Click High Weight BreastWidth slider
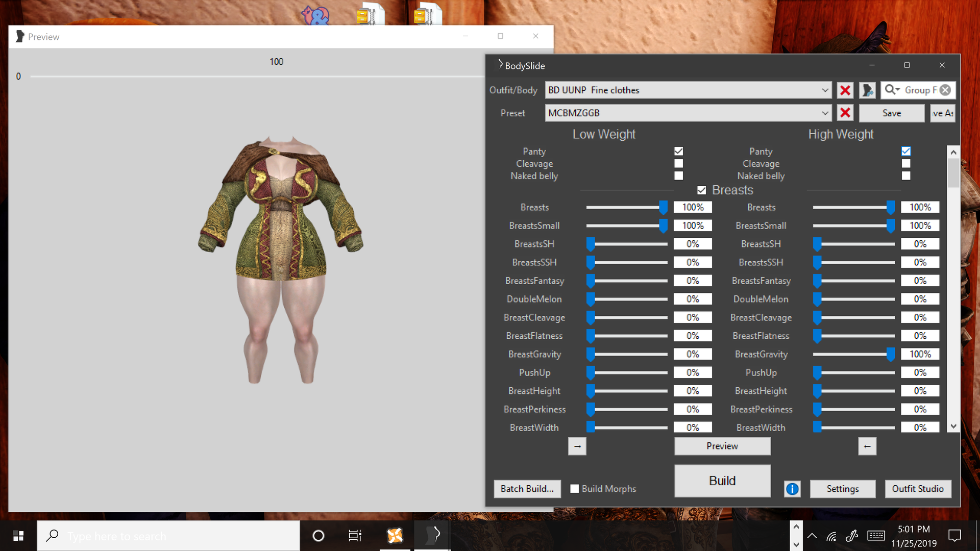The height and width of the screenshot is (551, 980). click(853, 428)
